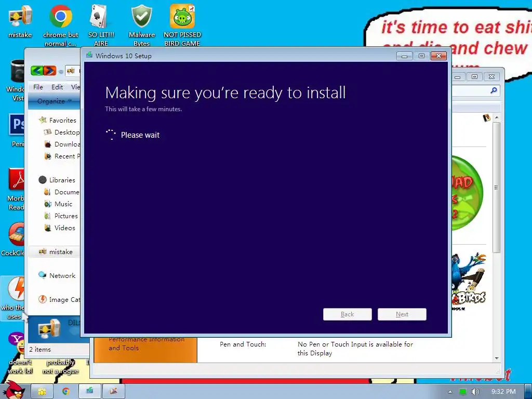Go forward with Explorer's orange arrow button
Image resolution: width=532 pixels, height=399 pixels.
tap(49, 71)
